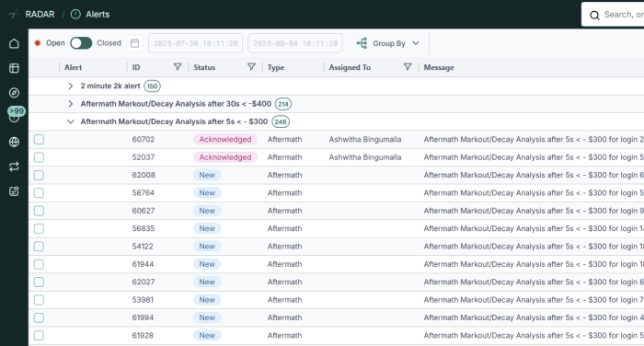
Task: Click the swap arrows sidebar icon
Action: click(x=14, y=167)
